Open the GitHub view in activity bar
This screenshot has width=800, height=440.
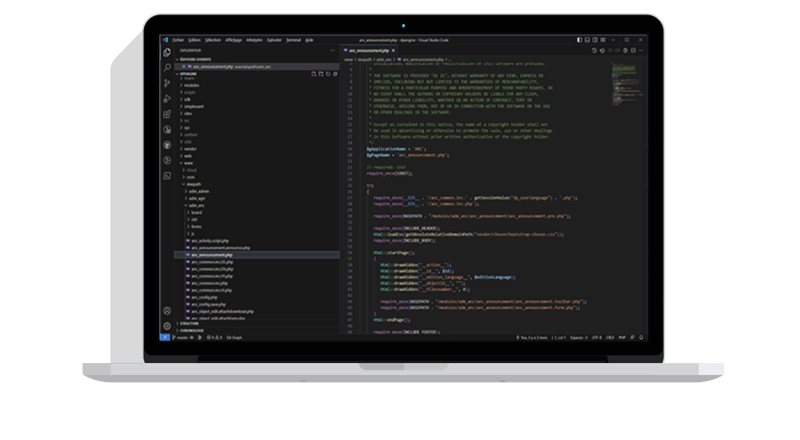(167, 145)
